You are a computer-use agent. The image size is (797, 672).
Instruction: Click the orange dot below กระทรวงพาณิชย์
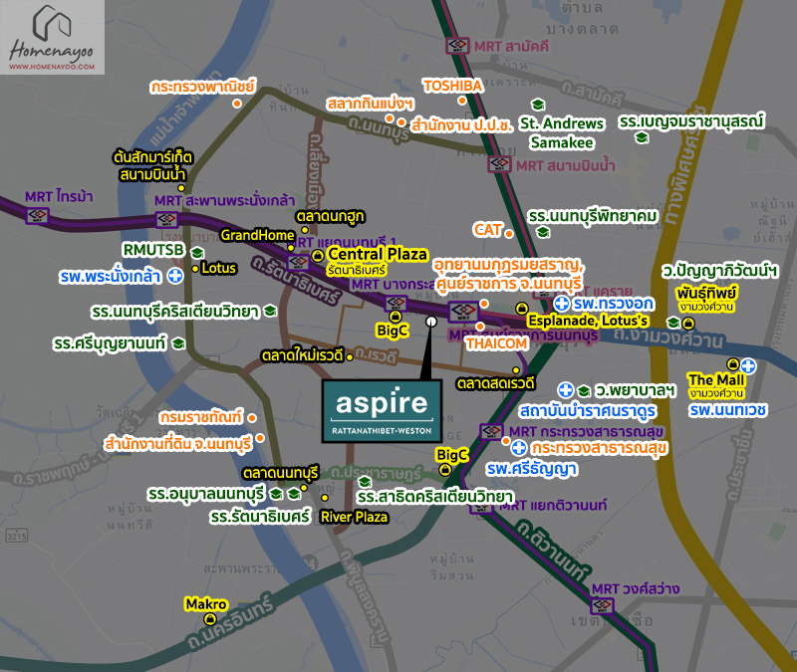click(237, 104)
